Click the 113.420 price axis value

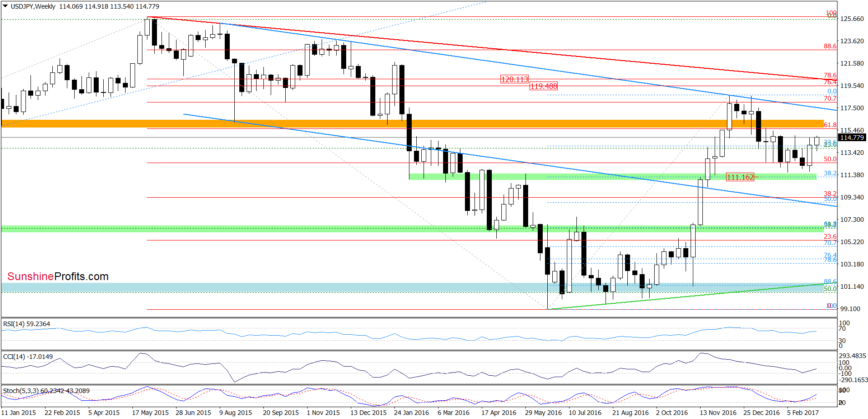tap(852, 153)
